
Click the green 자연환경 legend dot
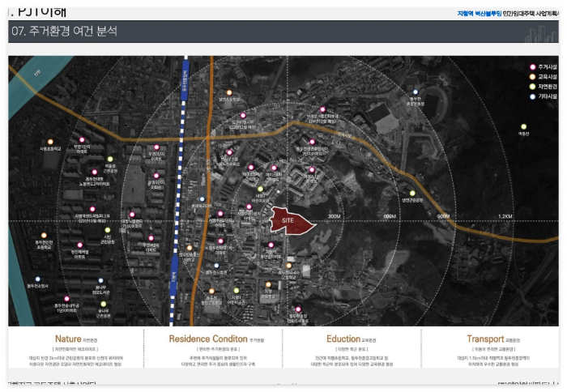point(532,87)
